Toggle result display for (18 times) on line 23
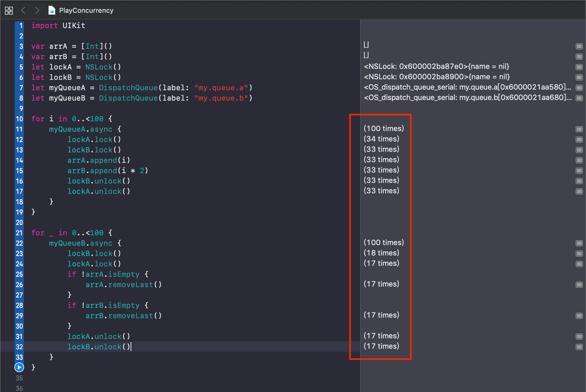This screenshot has height=392, width=586. (579, 253)
